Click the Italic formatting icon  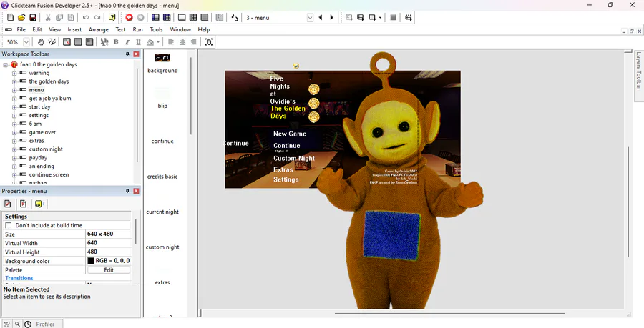(x=127, y=42)
